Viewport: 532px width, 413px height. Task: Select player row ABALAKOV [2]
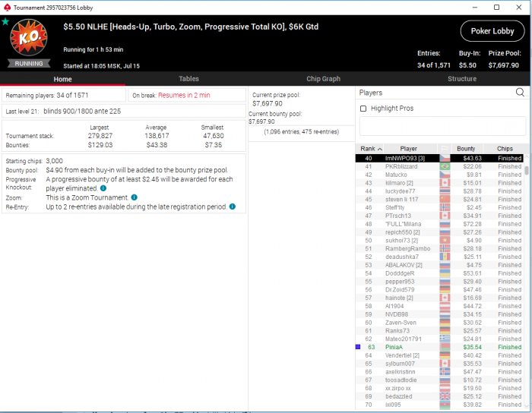click(x=439, y=265)
